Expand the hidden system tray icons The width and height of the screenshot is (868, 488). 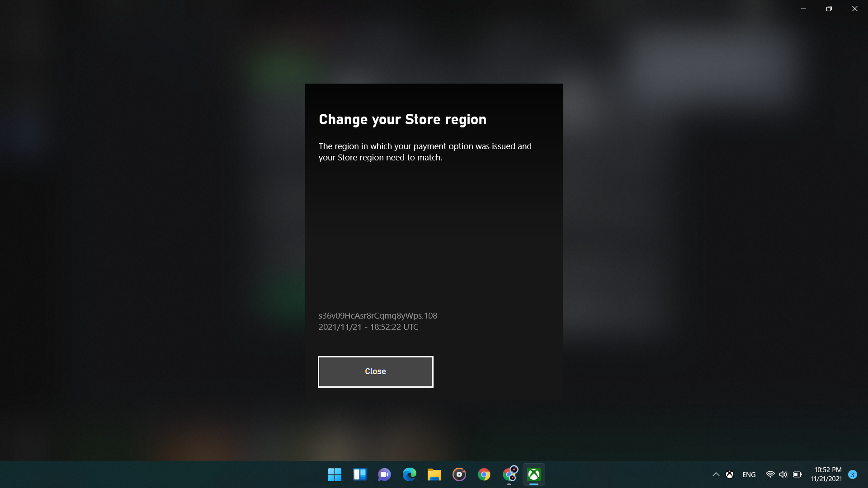(x=716, y=474)
